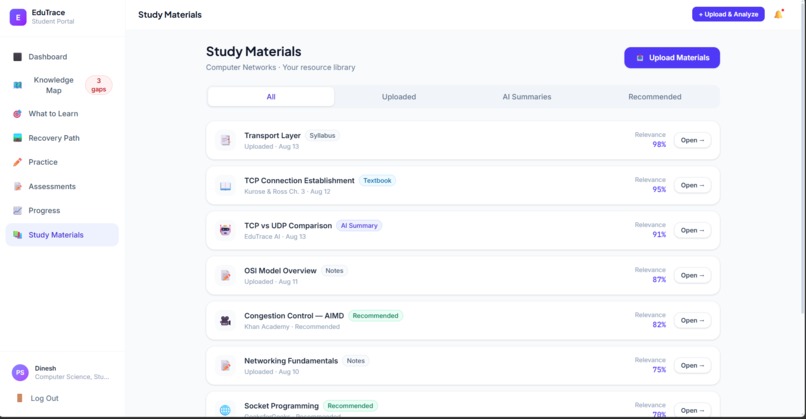Click the Study Materials books icon

[17, 234]
